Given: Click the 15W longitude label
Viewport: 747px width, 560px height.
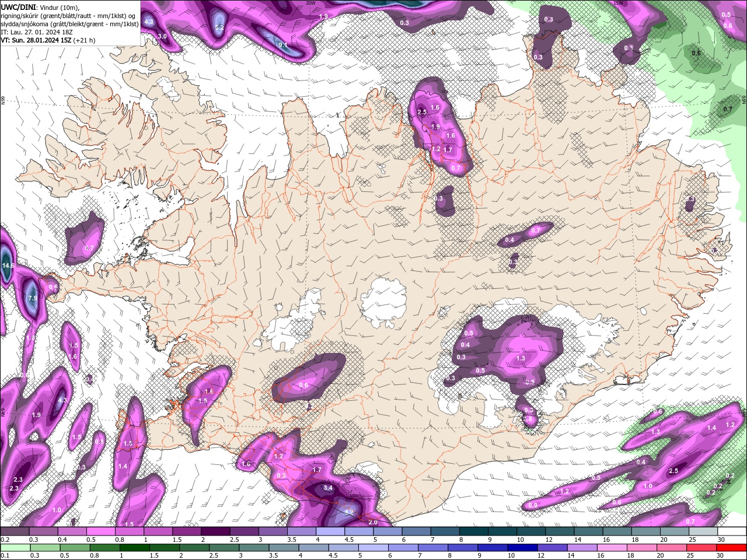Looking at the screenshot, I should [618, 3].
